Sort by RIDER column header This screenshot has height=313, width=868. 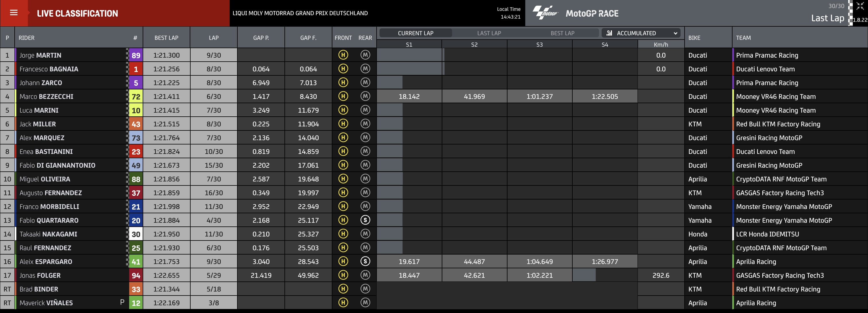point(27,38)
